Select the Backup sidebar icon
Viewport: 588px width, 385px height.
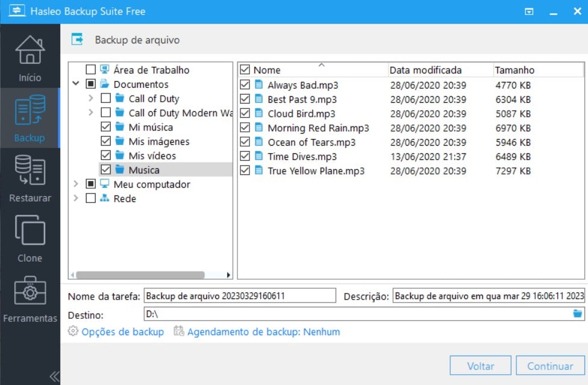click(30, 110)
